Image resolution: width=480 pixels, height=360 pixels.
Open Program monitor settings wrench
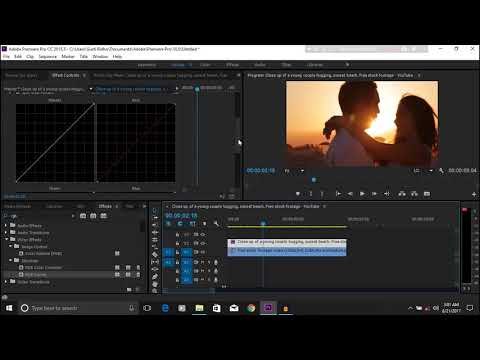tap(441, 171)
